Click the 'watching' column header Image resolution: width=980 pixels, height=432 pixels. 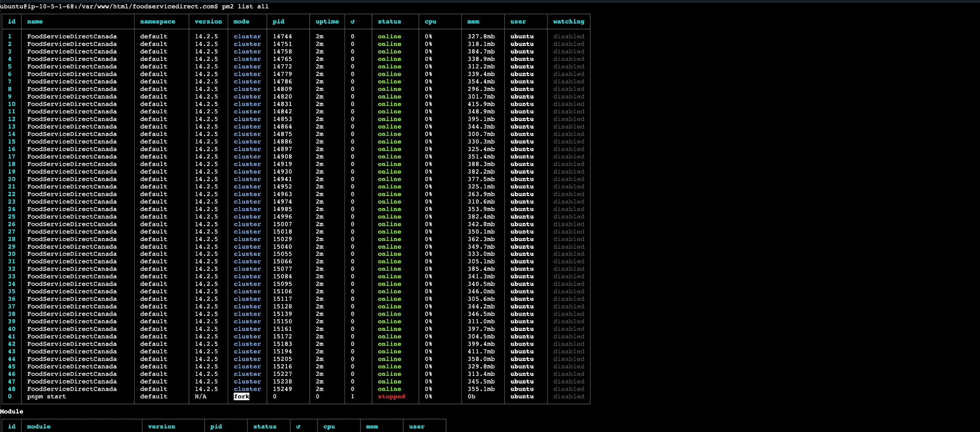(x=568, y=21)
